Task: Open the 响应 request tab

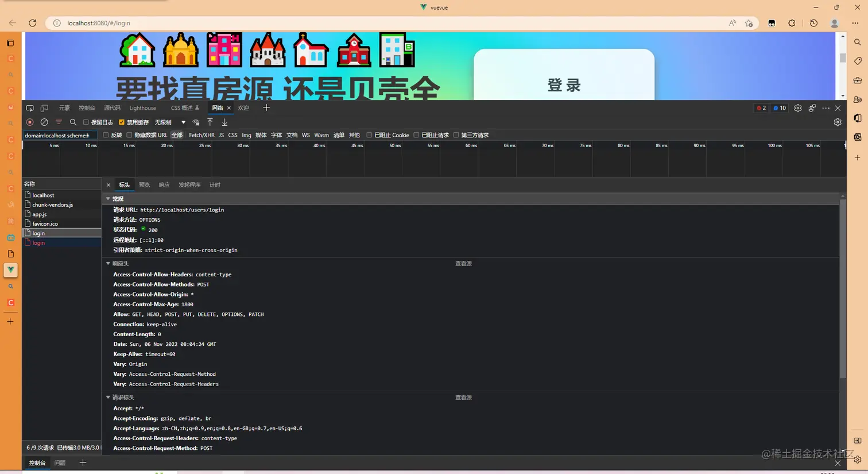Action: pyautogui.click(x=164, y=185)
